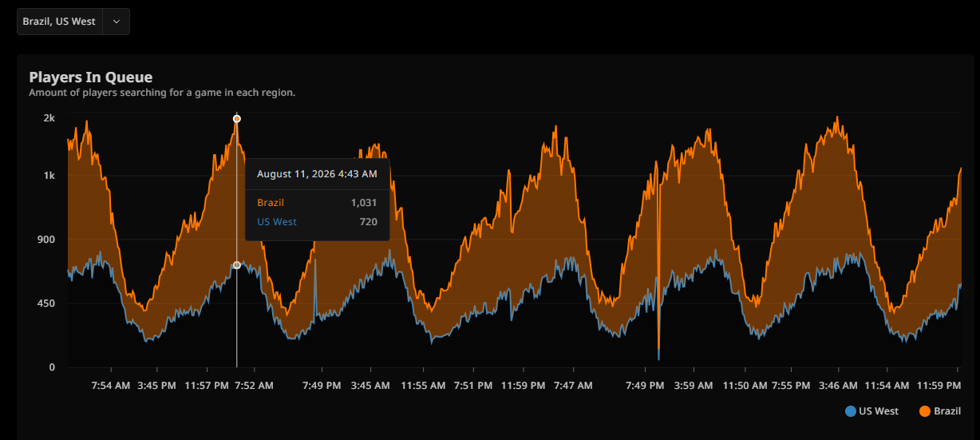Click the subtitle about players searching for a game
980x440 pixels.
tap(163, 93)
